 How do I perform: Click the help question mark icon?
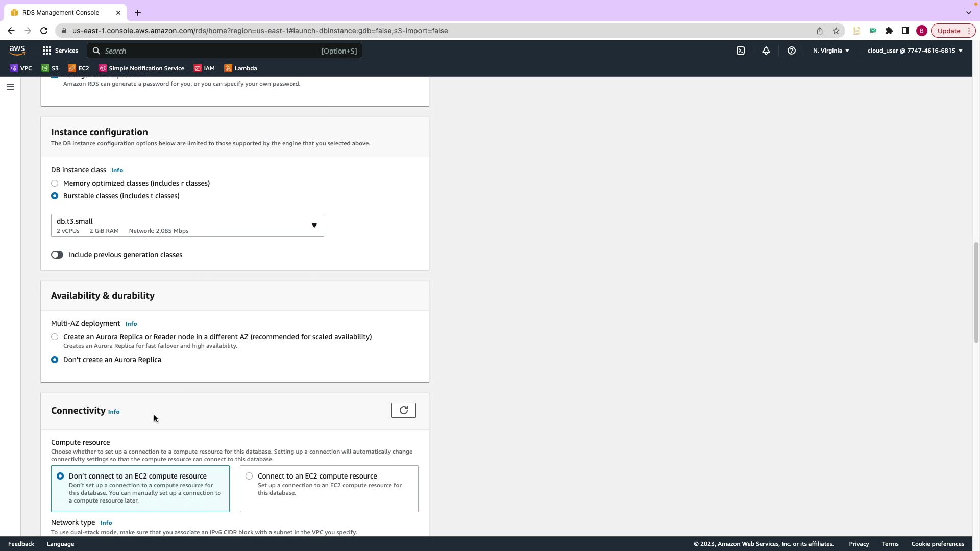(x=791, y=51)
